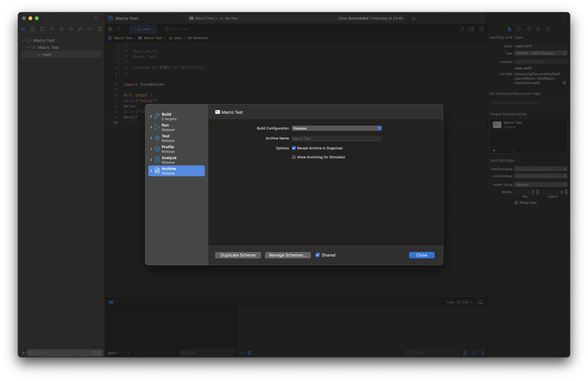Click the Macro Test scheme selector
The image size is (588, 381).
pyautogui.click(x=202, y=18)
